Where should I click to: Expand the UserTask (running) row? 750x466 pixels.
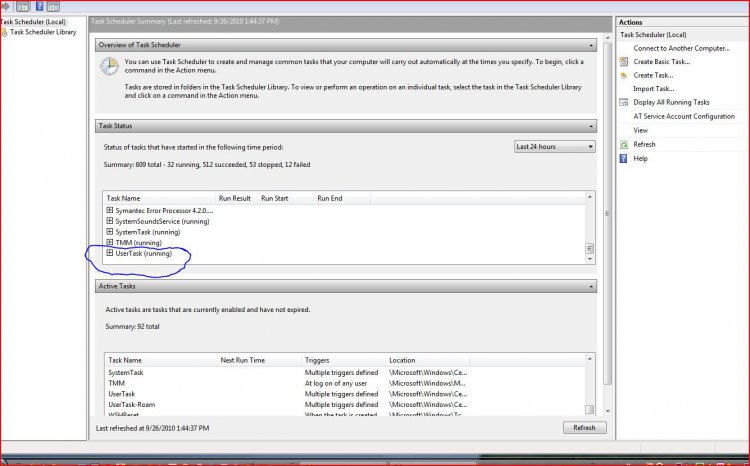click(x=110, y=253)
